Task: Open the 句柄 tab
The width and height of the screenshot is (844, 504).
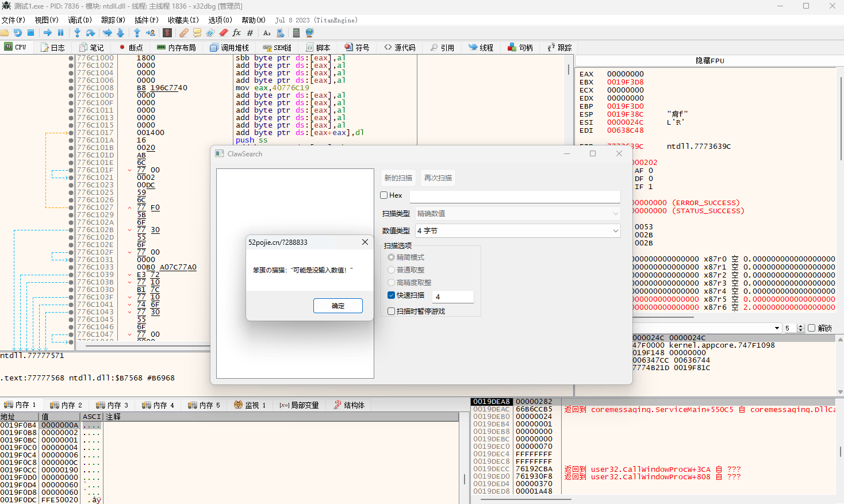Action: click(x=520, y=48)
